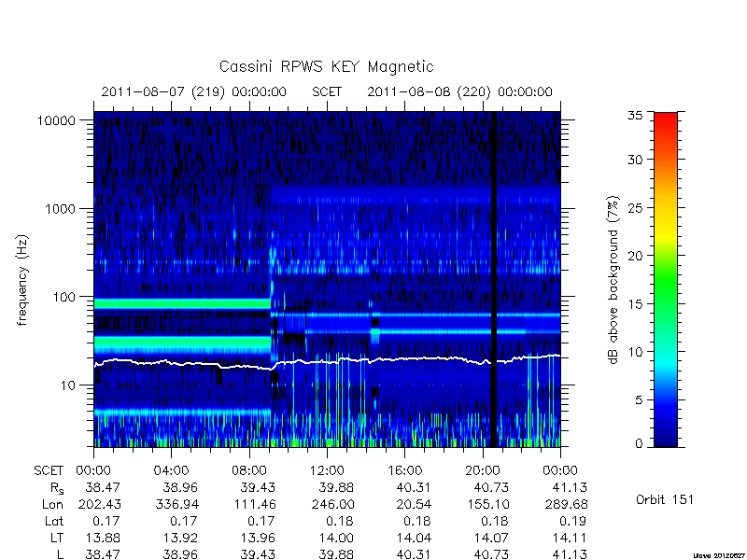Click the "frequency (Hz)" axis label
The image size is (747, 560).
pyautogui.click(x=22, y=280)
